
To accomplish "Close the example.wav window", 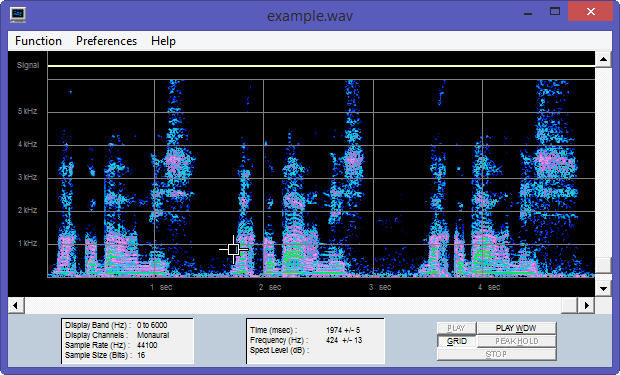I will point(591,12).
